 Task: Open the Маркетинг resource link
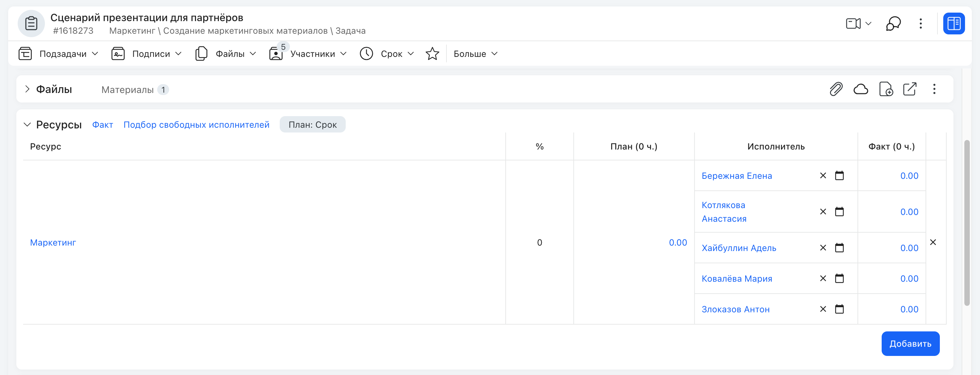tap(53, 243)
